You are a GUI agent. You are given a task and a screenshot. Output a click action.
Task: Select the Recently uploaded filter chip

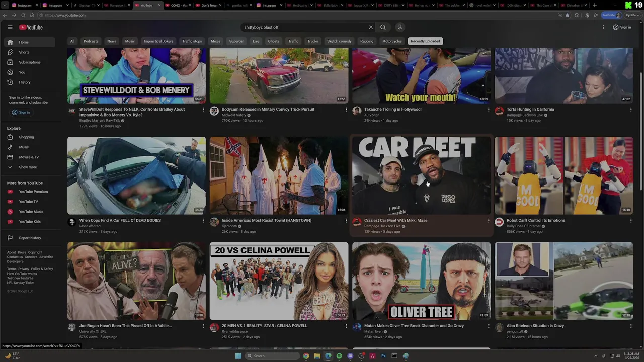(425, 41)
